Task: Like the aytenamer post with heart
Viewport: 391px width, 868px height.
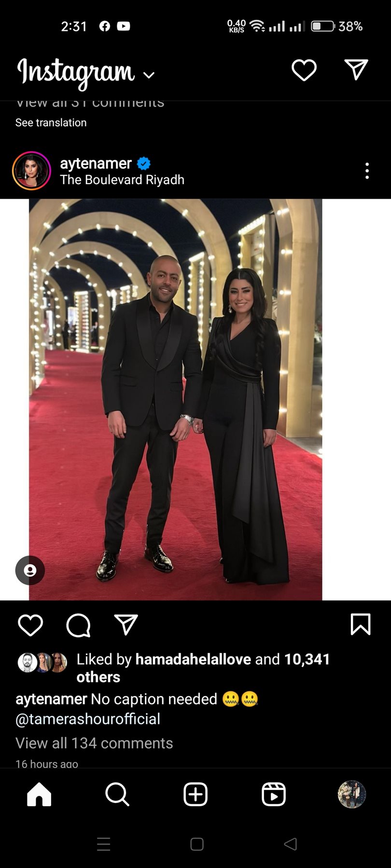Action: [x=30, y=625]
